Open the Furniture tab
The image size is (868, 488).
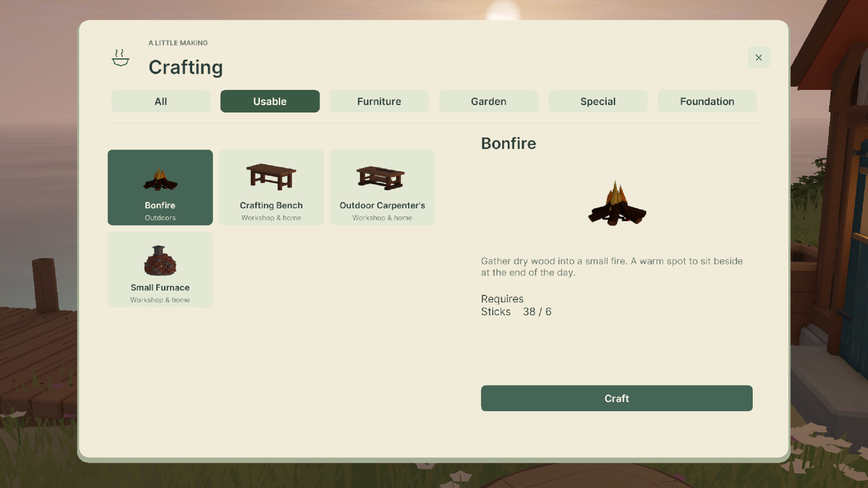click(x=379, y=101)
